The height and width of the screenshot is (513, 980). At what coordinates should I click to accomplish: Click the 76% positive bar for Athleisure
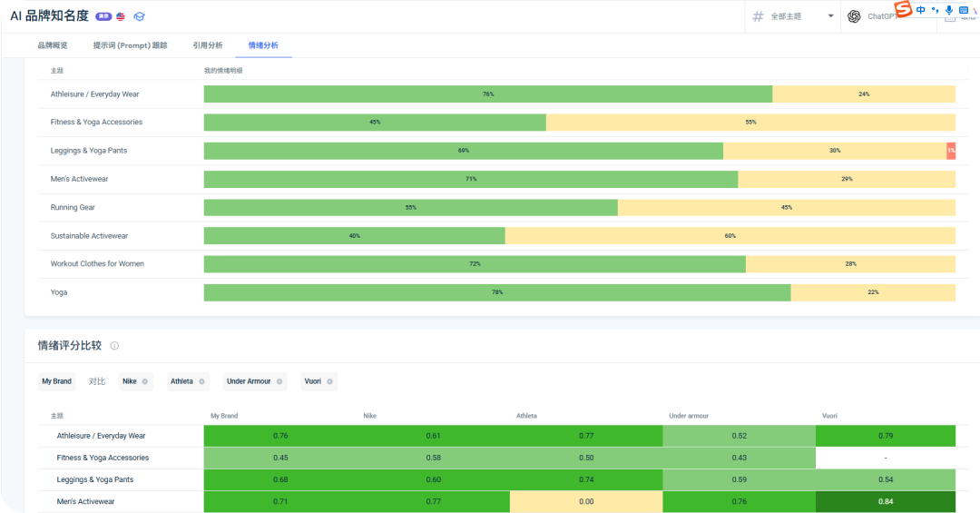[488, 94]
